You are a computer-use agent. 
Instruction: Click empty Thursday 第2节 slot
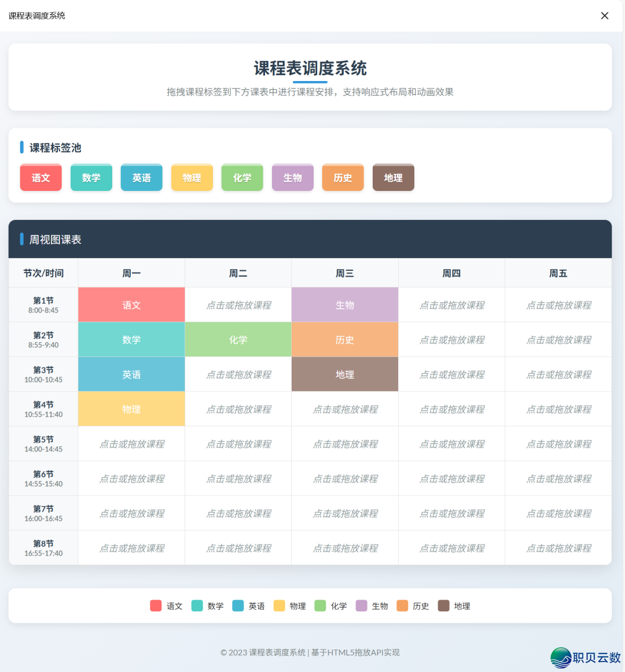(x=451, y=339)
